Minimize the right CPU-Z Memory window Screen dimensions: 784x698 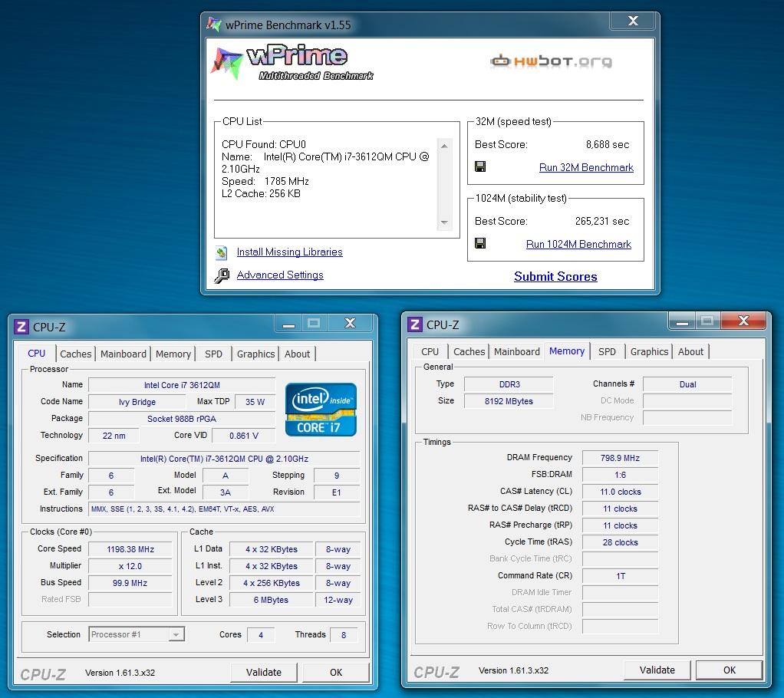pos(682,321)
